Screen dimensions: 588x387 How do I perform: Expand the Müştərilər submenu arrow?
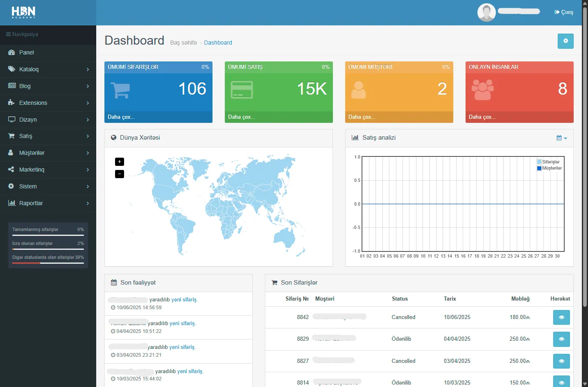pos(88,153)
